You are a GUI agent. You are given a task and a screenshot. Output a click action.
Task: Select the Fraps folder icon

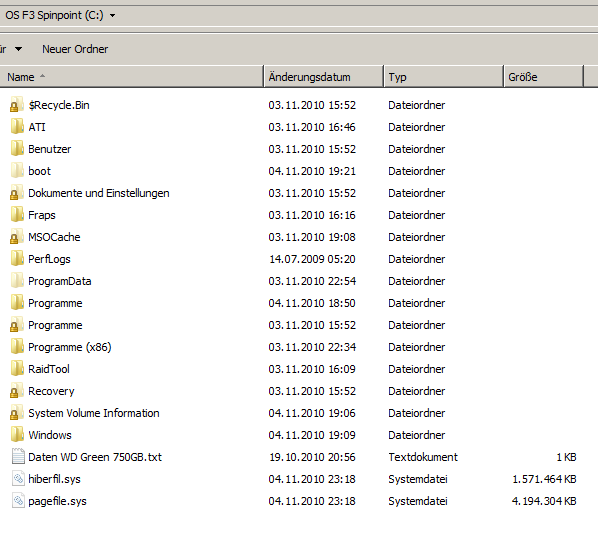(x=16, y=215)
